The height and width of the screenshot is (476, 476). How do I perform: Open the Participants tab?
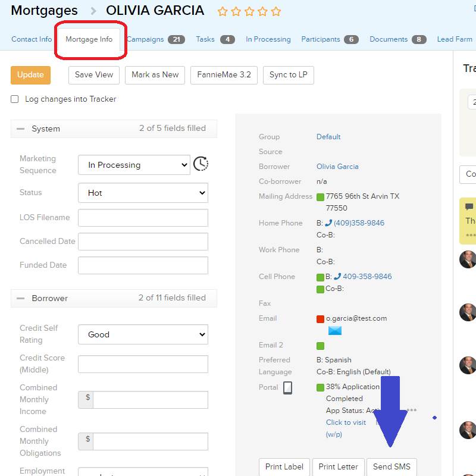click(330, 39)
